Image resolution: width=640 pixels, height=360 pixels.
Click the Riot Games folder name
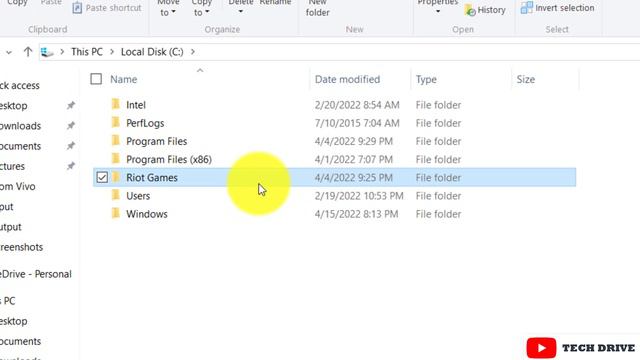152,178
